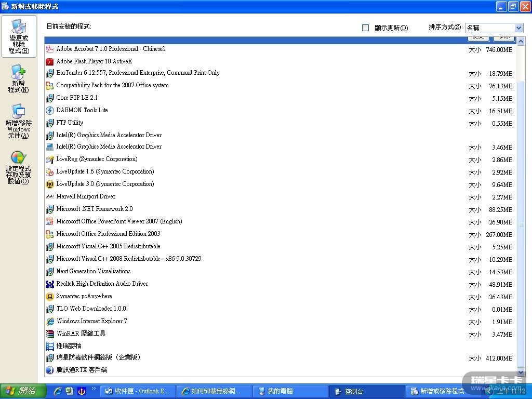The width and height of the screenshot is (532, 399).
Task: Click the scrollbar up arrow of program list
Action: 521,42
